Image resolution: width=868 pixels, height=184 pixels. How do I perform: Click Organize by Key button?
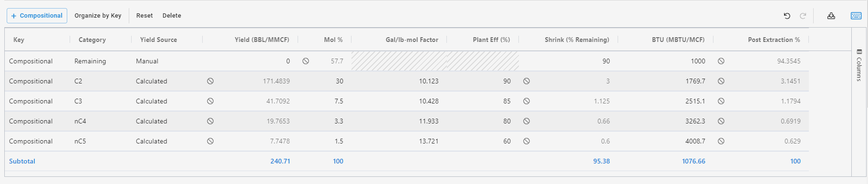pyautogui.click(x=98, y=16)
